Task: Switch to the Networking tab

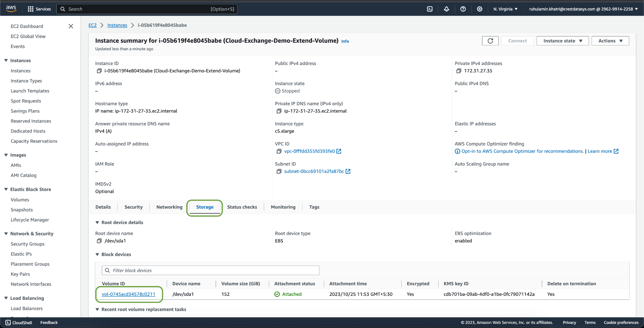Action: 169,207
